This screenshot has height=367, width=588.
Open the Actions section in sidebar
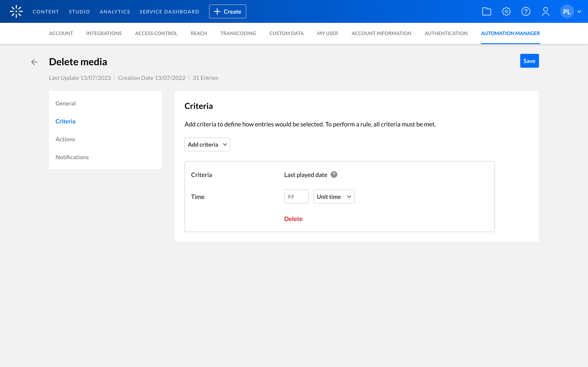[x=65, y=139]
